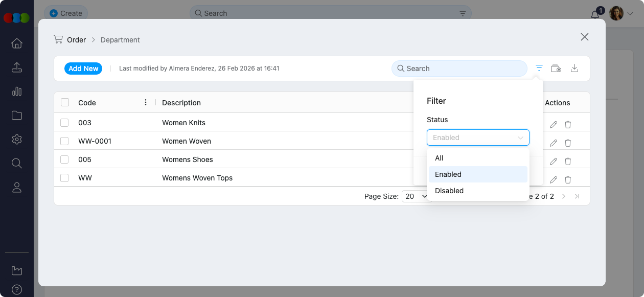644x297 pixels.
Task: Click the Add New button
Action: click(83, 68)
